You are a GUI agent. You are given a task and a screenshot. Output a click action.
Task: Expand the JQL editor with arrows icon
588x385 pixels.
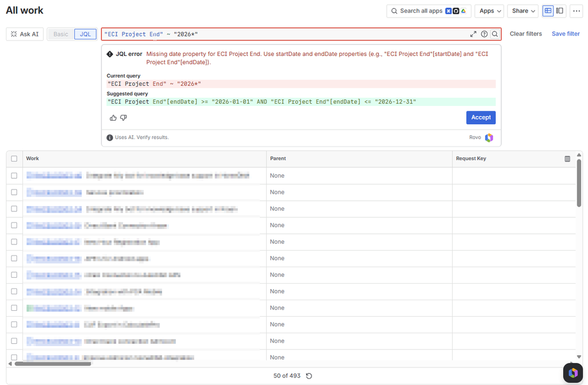pyautogui.click(x=473, y=34)
